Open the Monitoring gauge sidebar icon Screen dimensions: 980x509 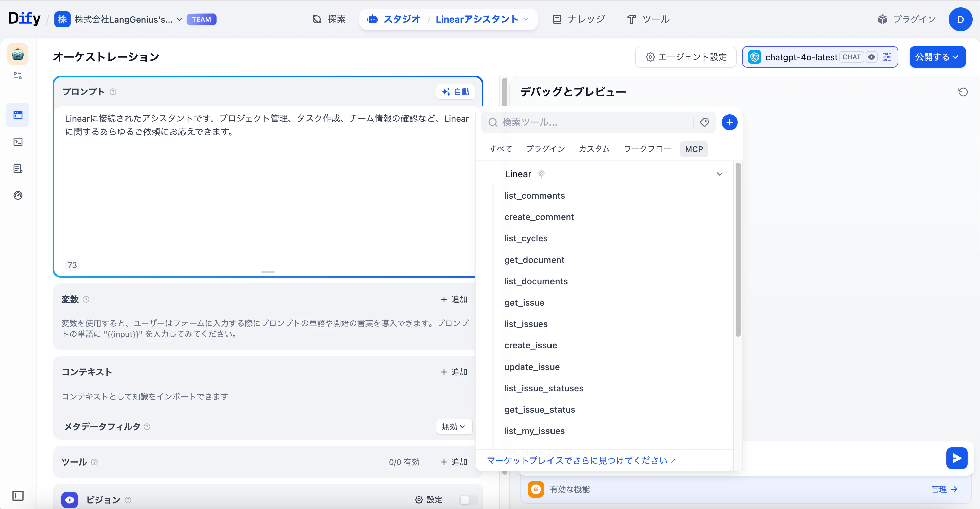pyautogui.click(x=18, y=195)
